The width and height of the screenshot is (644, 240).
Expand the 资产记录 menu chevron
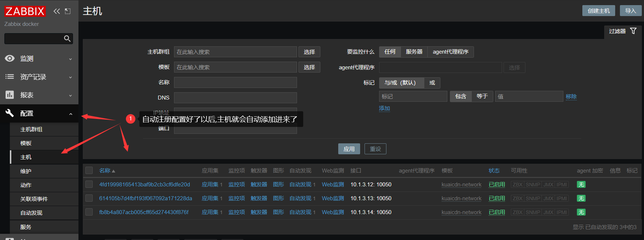(70, 77)
